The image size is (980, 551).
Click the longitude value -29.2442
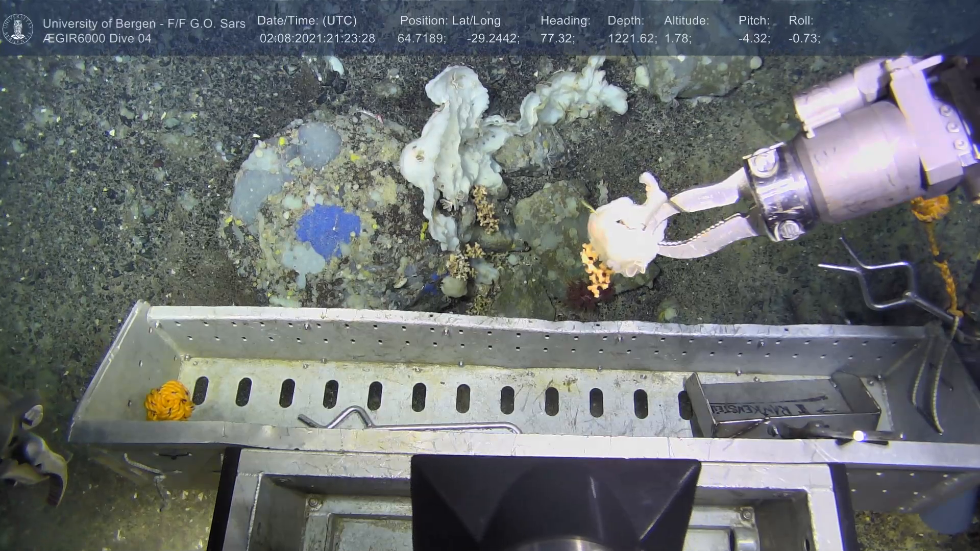[x=493, y=39]
